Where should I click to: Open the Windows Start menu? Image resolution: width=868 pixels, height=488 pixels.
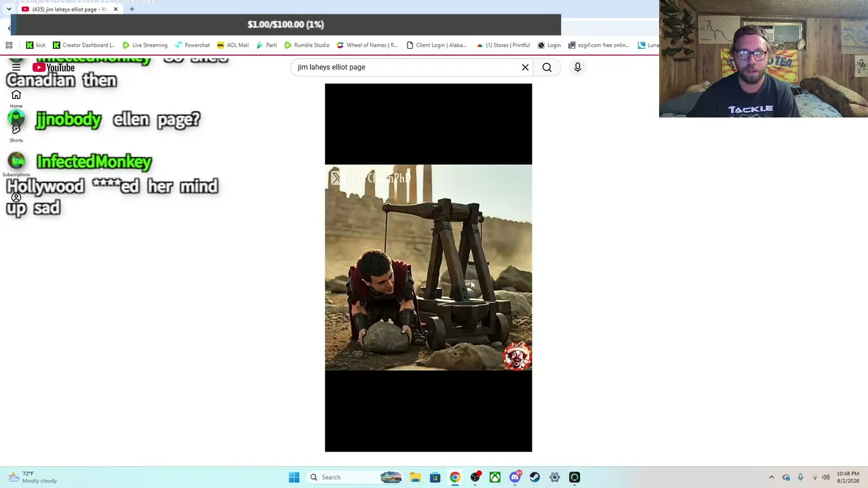tap(294, 477)
